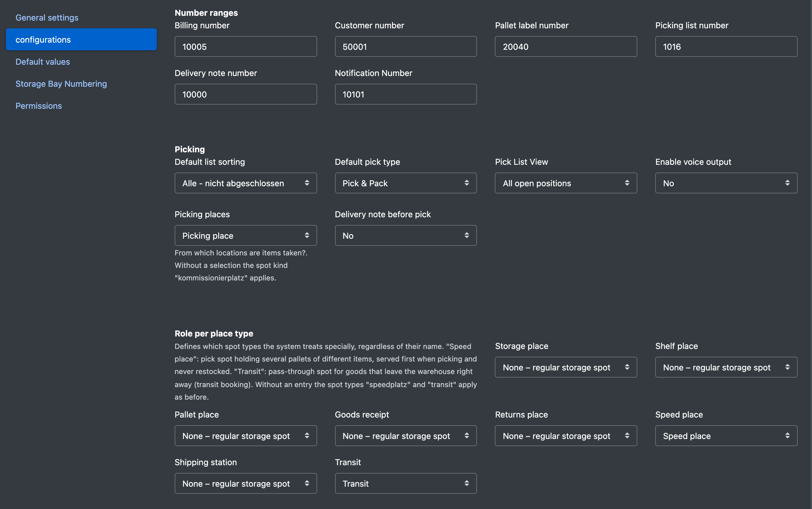The image size is (812, 509).
Task: Open the Picking places dropdown
Action: [245, 235]
